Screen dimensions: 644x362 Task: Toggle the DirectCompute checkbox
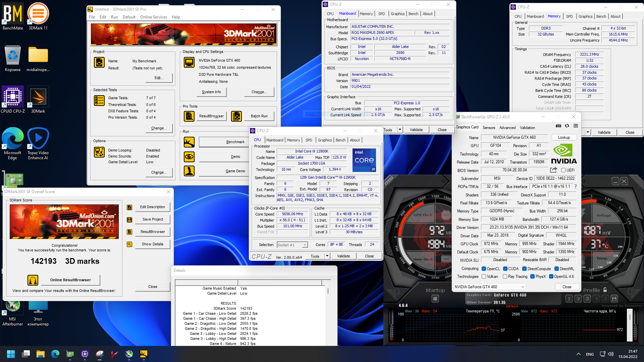(x=524, y=269)
